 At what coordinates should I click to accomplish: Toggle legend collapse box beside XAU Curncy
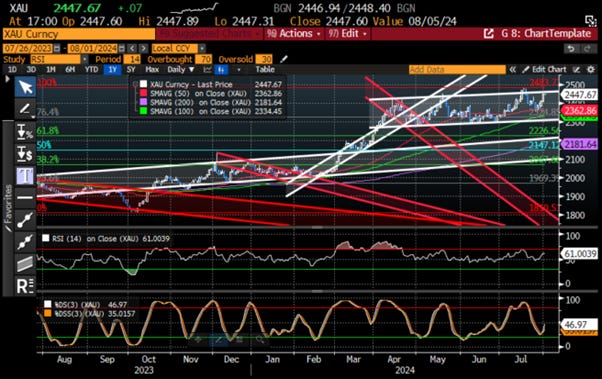point(135,84)
